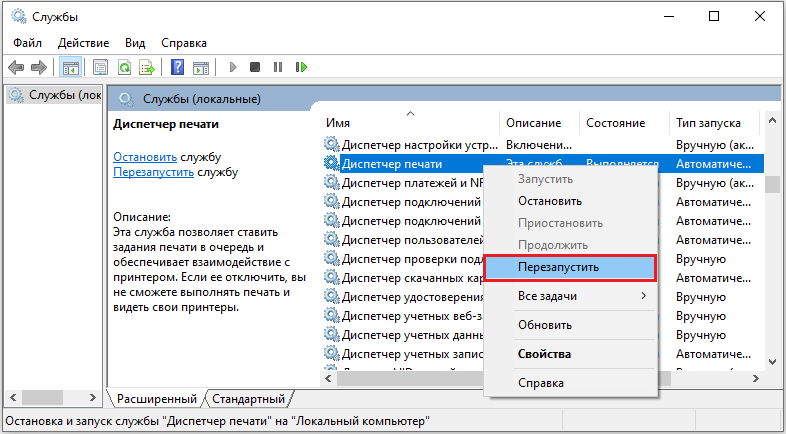Open the 'Действие' menu in the menu bar
The image size is (786, 434).
tap(83, 43)
